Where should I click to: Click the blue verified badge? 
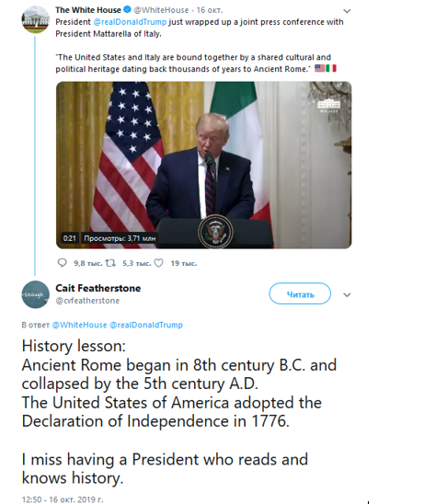(x=127, y=9)
